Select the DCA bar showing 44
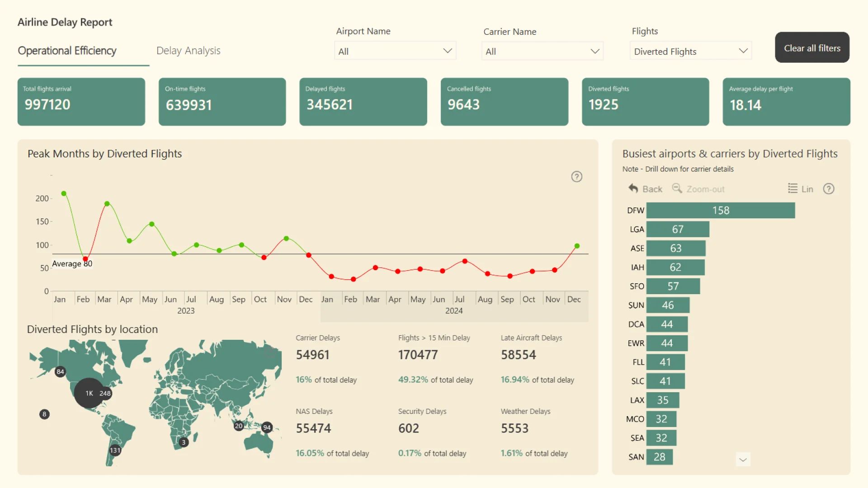This screenshot has height=488, width=868. 667,324
